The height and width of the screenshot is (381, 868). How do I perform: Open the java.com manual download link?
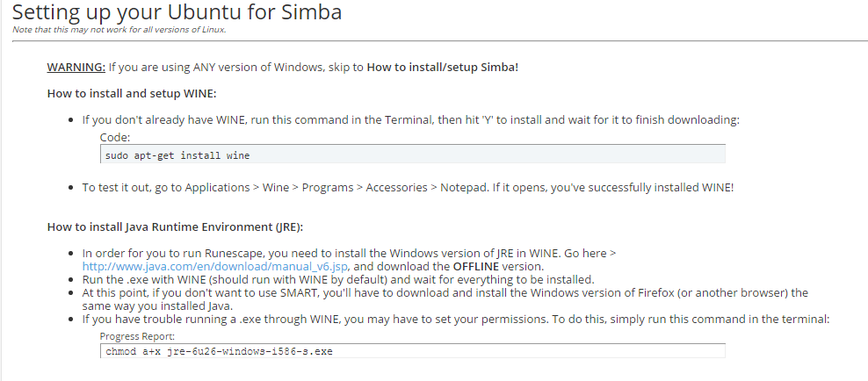pos(217,266)
